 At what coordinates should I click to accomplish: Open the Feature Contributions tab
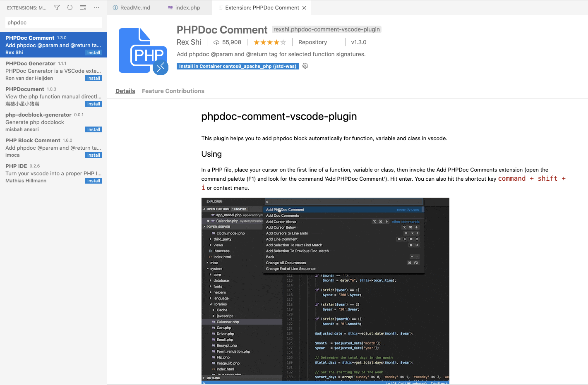pos(173,91)
